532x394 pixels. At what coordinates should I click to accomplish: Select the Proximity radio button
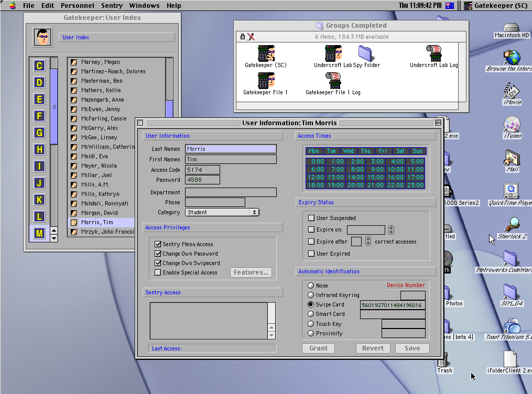[310, 333]
